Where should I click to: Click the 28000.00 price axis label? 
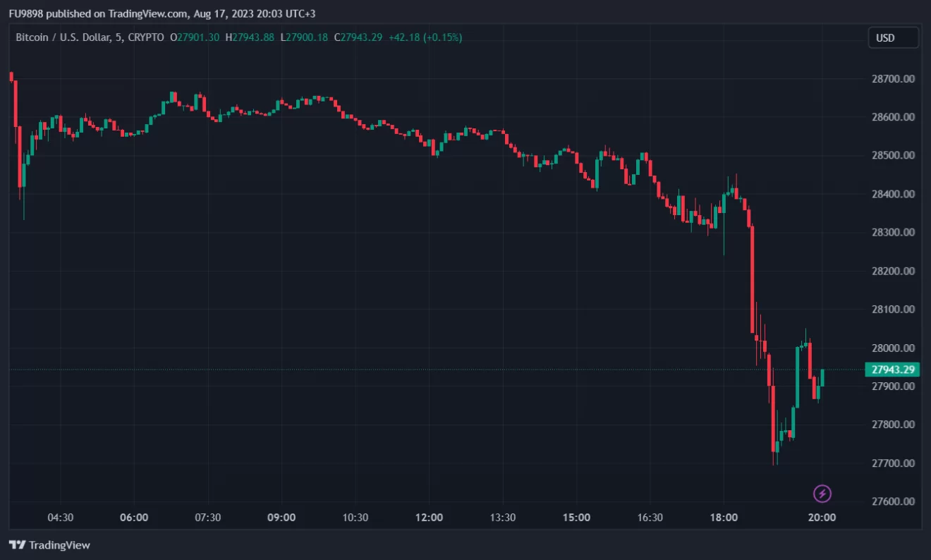tap(892, 348)
